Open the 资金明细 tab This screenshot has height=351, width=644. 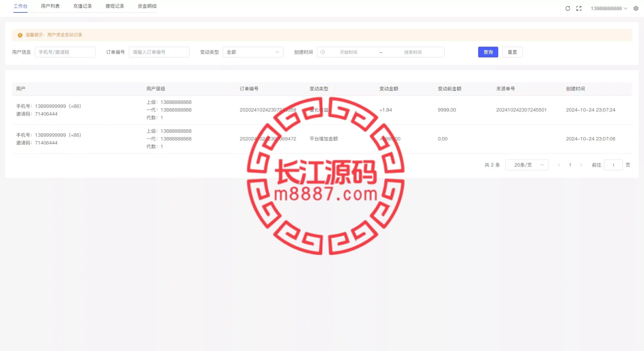(x=147, y=6)
